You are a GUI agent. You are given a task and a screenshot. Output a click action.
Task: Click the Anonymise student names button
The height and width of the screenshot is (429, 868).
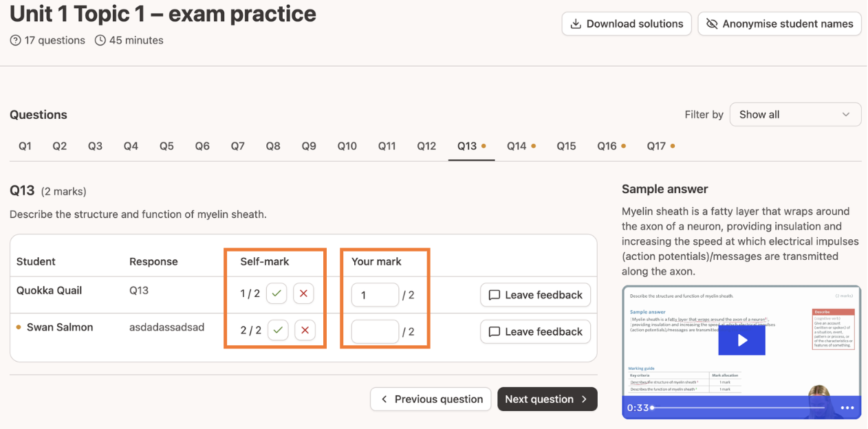pos(779,23)
